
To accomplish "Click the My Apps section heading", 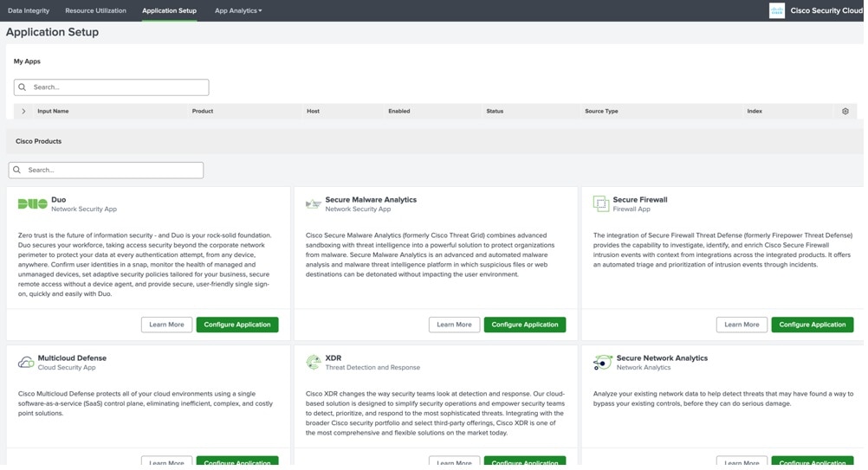I will tap(27, 61).
